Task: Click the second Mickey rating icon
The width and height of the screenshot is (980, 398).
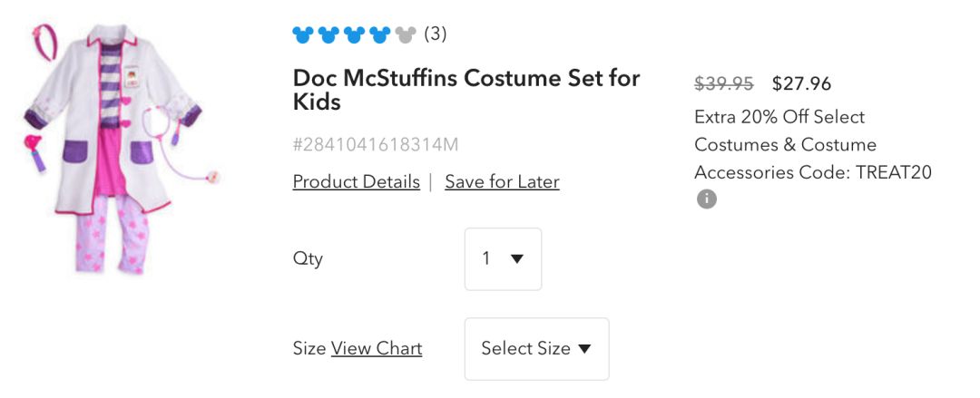Action: [x=328, y=35]
